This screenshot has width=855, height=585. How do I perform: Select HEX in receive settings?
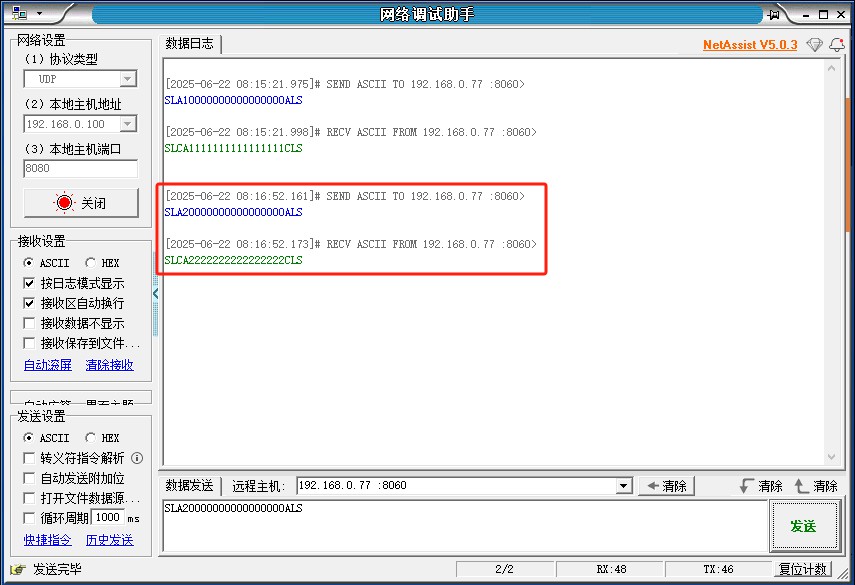tap(103, 263)
